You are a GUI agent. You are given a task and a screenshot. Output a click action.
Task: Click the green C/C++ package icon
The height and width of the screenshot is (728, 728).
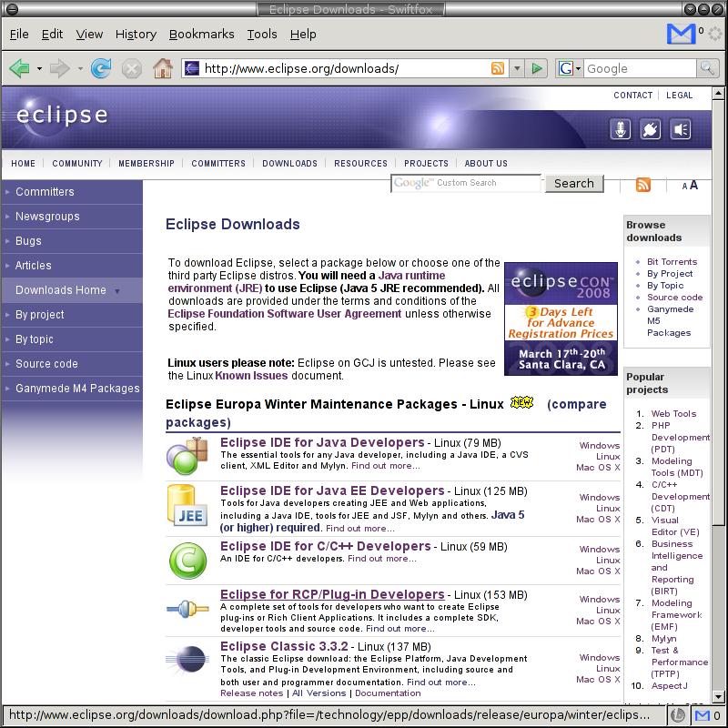coord(187,561)
